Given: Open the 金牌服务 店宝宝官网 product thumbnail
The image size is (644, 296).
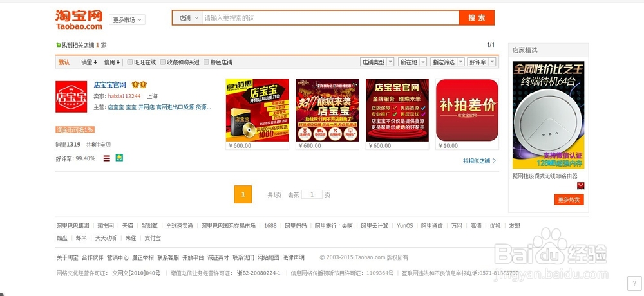Looking at the screenshot, I should tap(397, 110).
